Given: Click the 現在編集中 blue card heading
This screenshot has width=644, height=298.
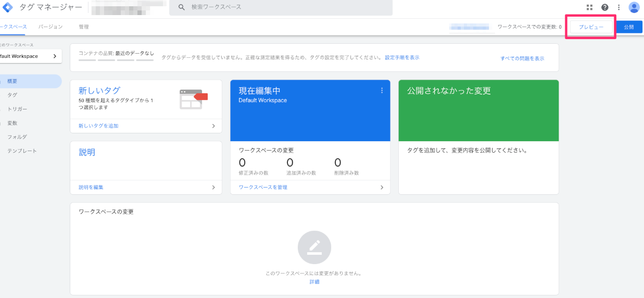Looking at the screenshot, I should (260, 91).
